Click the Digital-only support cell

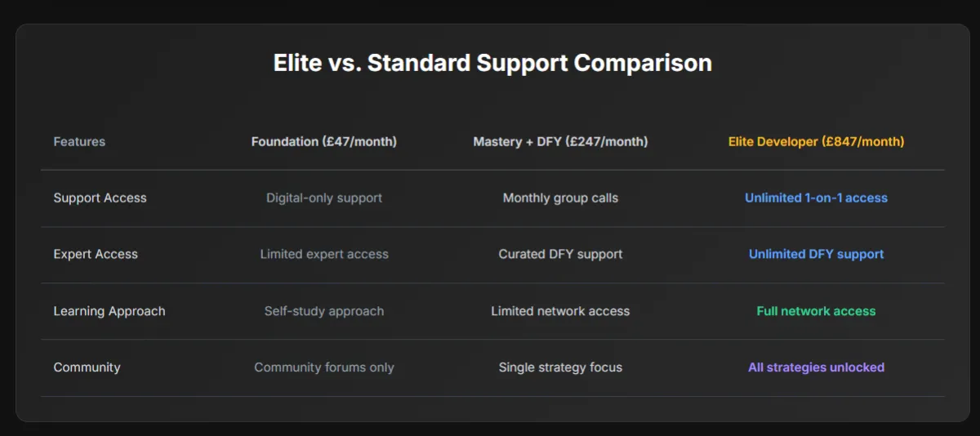pos(324,198)
